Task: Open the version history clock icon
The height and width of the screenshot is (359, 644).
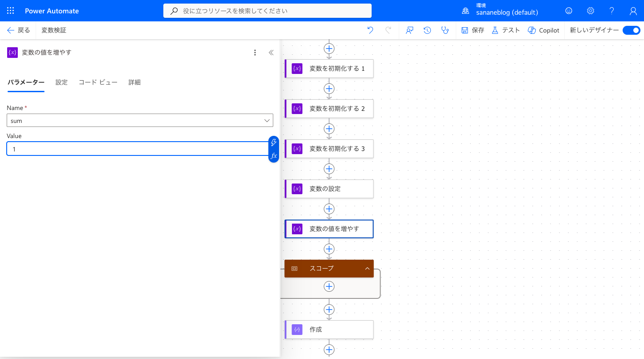Action: pyautogui.click(x=427, y=30)
